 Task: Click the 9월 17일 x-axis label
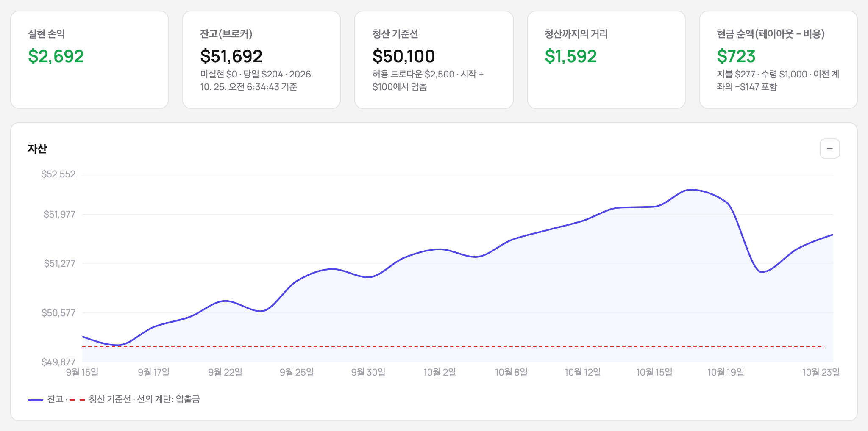pos(154,372)
